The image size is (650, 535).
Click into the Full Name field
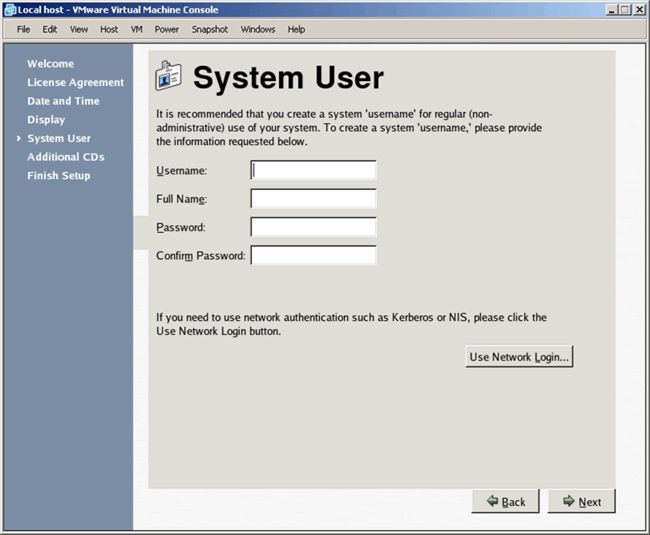click(313, 199)
